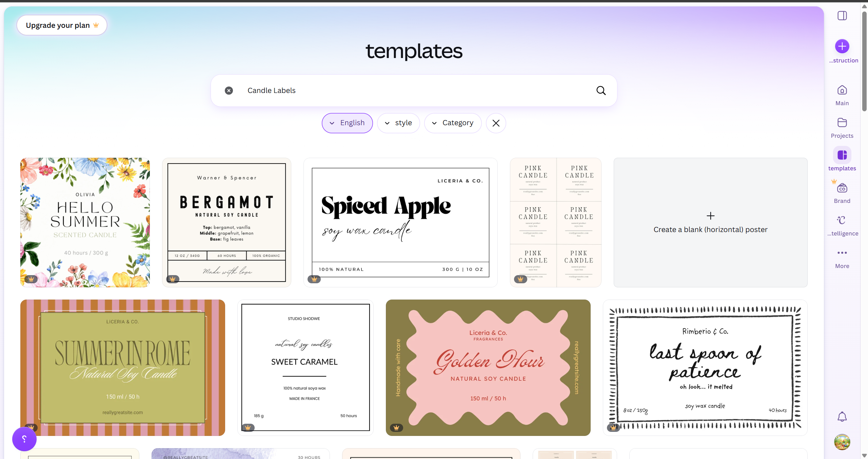This screenshot has width=868, height=459.
Task: Click the magnifying glass search icon
Action: pos(601,91)
